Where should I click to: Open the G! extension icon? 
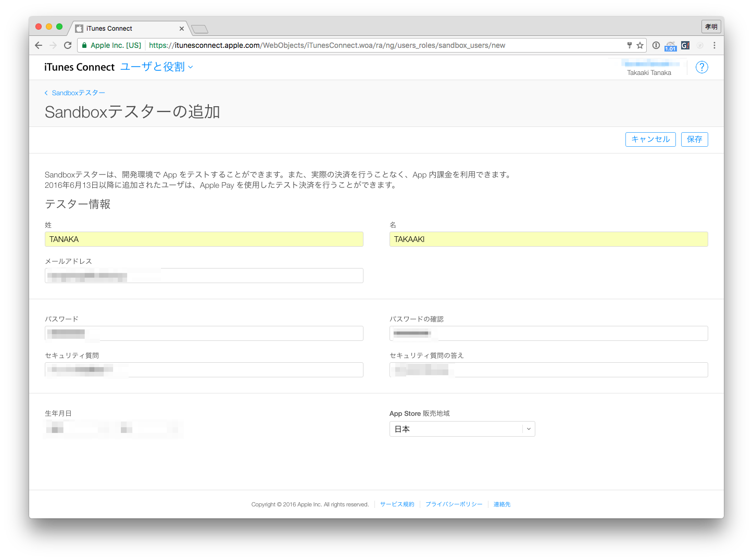[x=685, y=45]
